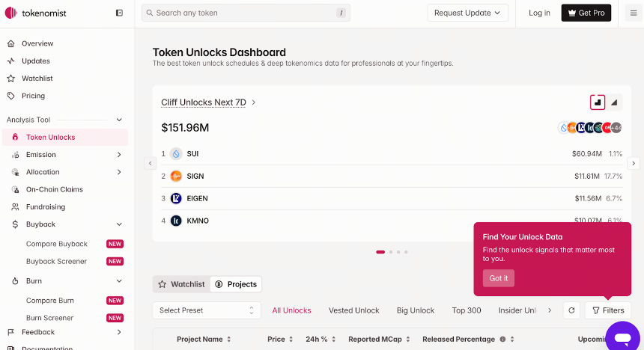
Task: Focus the Search any token field
Action: pyautogui.click(x=246, y=13)
